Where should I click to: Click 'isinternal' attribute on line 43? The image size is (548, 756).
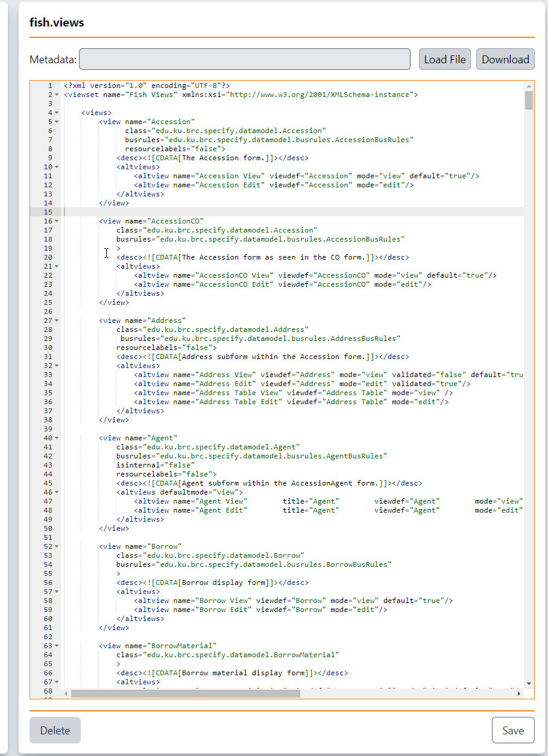tap(138, 465)
